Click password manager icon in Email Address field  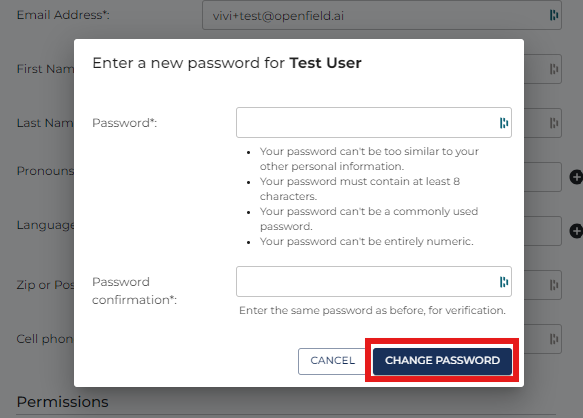pyautogui.click(x=554, y=15)
